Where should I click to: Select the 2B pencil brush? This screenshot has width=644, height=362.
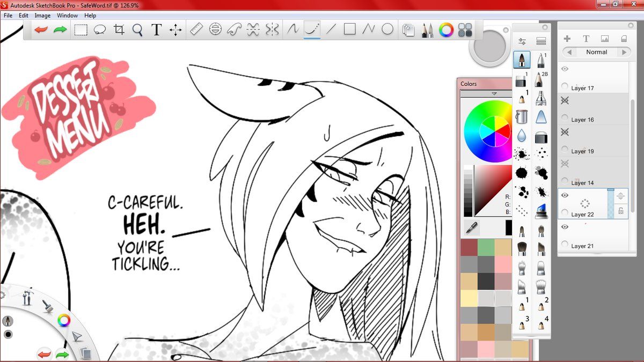[x=541, y=79]
